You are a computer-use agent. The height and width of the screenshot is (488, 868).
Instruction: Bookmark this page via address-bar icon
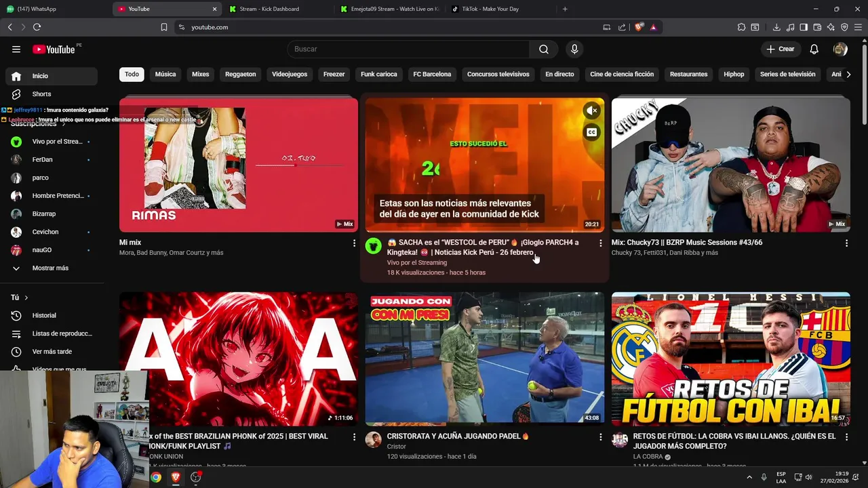click(164, 27)
